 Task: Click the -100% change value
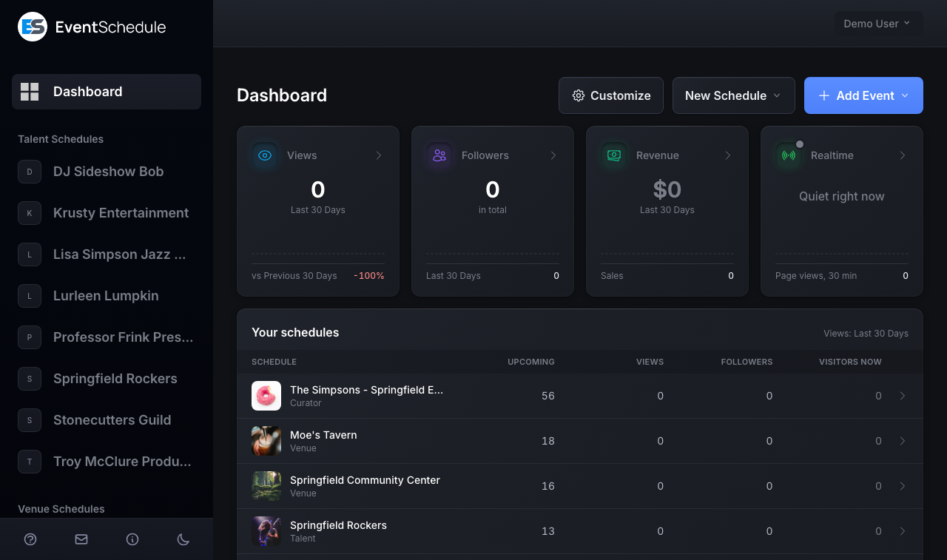click(x=369, y=276)
